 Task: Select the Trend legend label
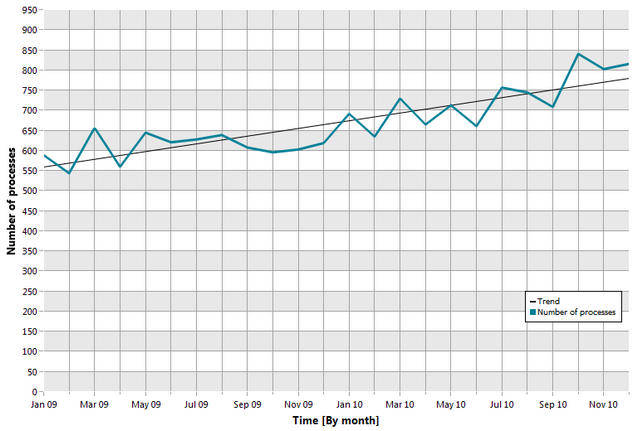tap(548, 301)
